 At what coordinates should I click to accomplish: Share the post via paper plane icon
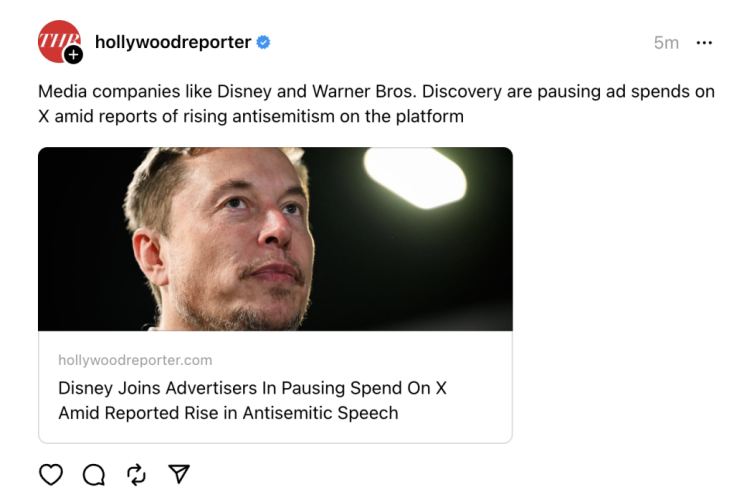coord(179,474)
